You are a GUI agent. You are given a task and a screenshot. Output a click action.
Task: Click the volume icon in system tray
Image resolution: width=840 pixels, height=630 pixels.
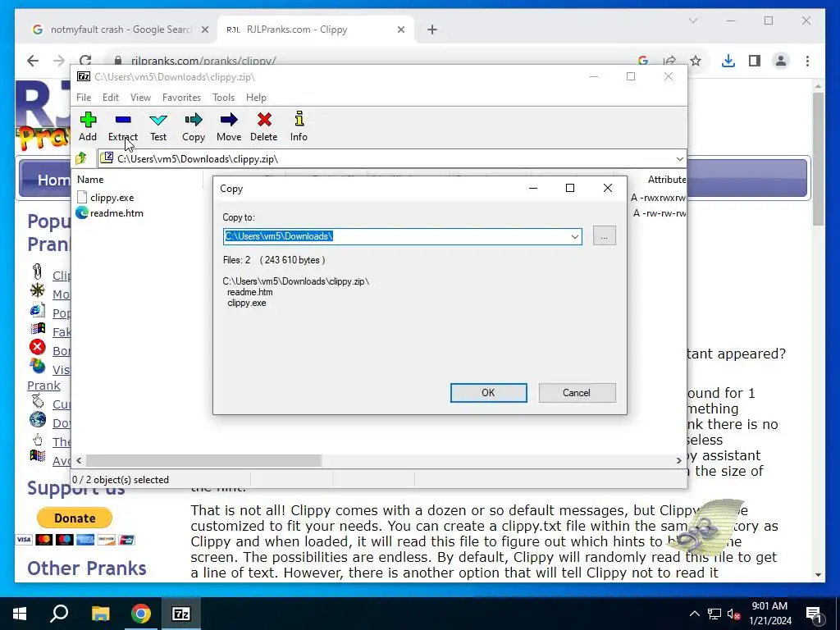click(x=733, y=614)
